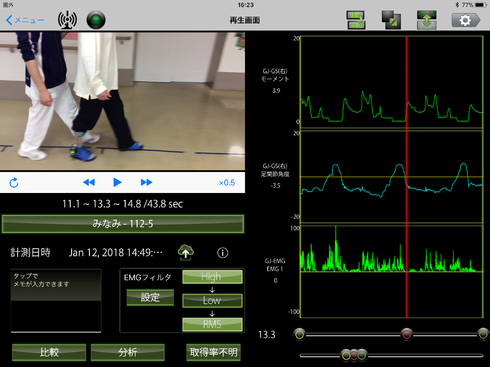Go back to メニュー
The width and height of the screenshot is (490, 367).
click(x=25, y=20)
